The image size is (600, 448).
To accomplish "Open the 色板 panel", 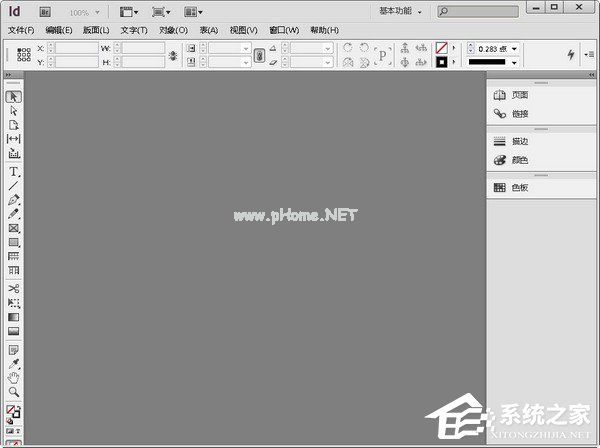I will (x=511, y=187).
